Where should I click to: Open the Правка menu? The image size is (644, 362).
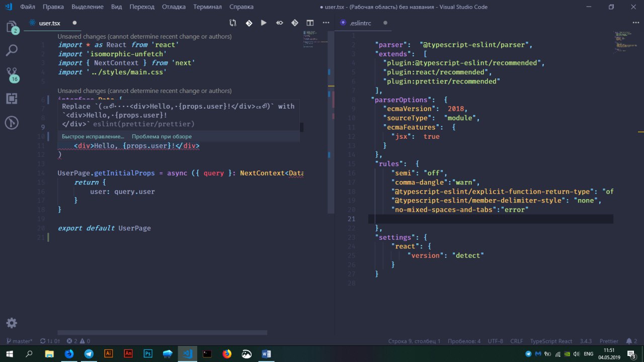pos(53,7)
